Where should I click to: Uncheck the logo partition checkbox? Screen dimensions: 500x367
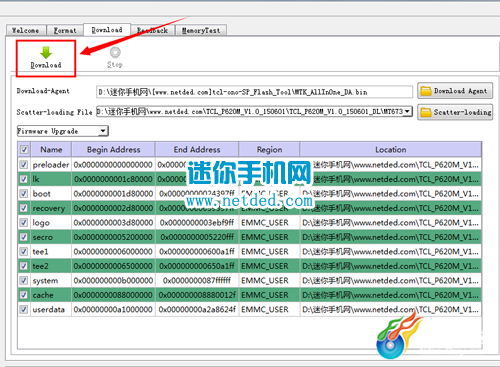[x=24, y=222]
